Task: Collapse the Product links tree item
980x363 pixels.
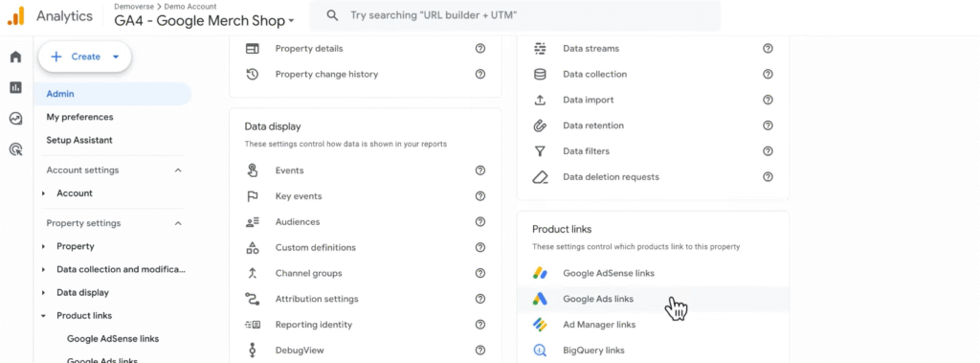Action: coord(44,316)
